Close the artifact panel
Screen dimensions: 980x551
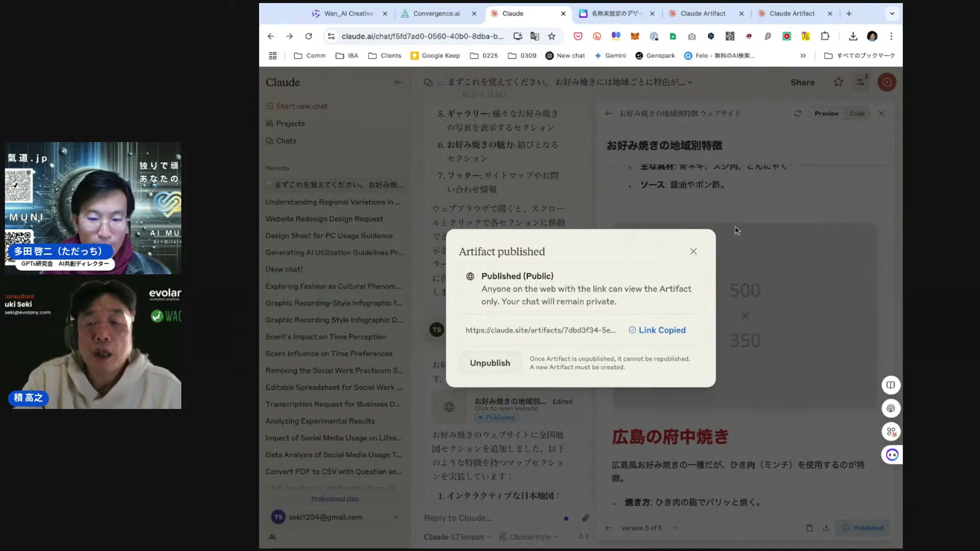(x=881, y=113)
